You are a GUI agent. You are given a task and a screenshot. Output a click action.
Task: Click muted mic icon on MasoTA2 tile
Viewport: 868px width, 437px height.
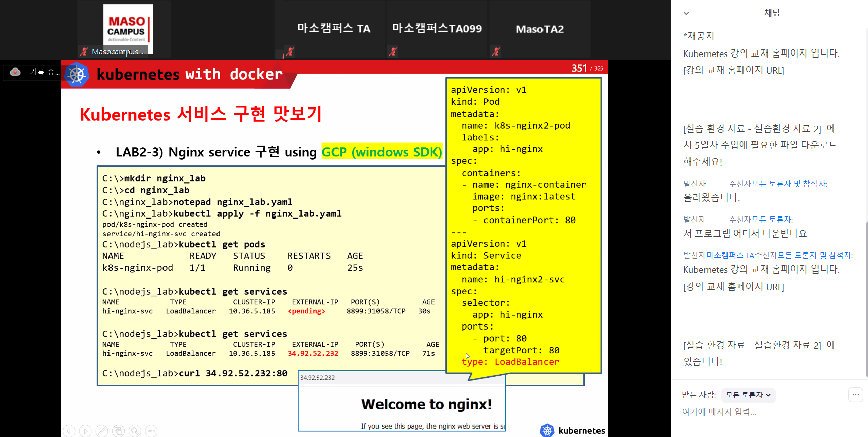pyautogui.click(x=496, y=51)
